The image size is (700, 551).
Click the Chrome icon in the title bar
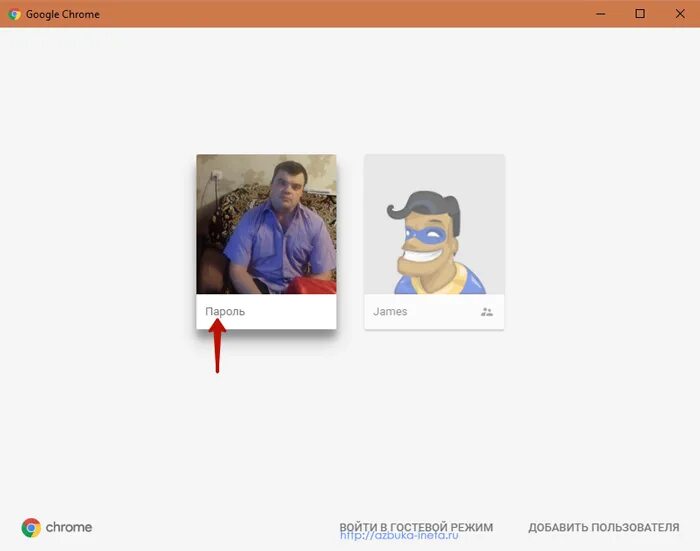point(14,14)
